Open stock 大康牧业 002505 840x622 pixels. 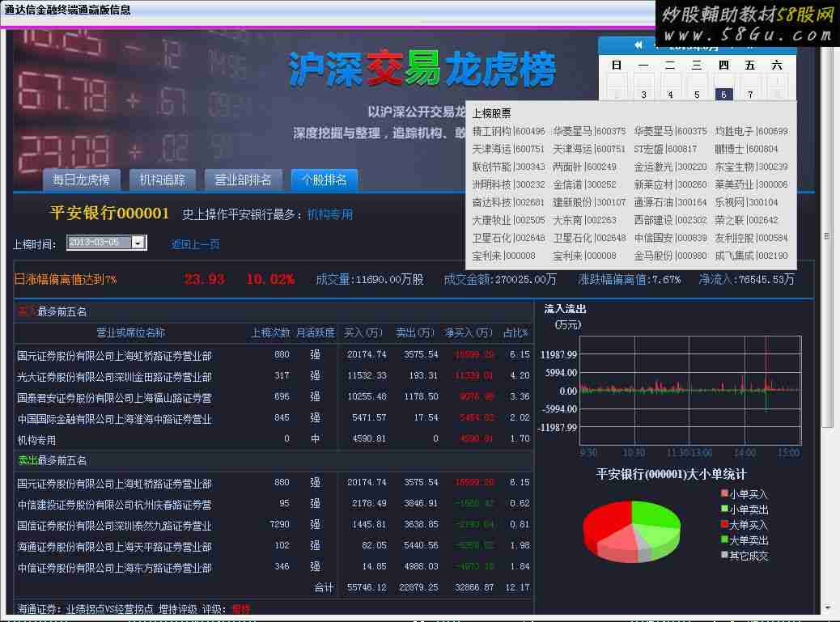pos(508,220)
